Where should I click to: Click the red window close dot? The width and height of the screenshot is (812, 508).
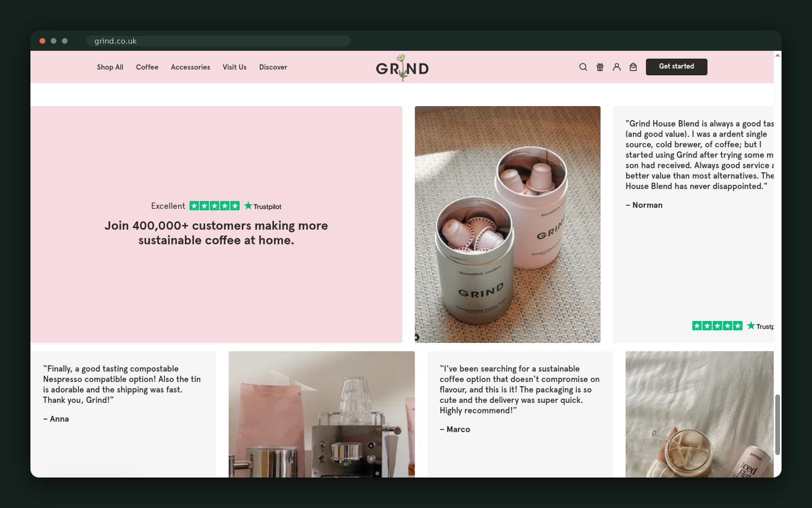coord(43,41)
